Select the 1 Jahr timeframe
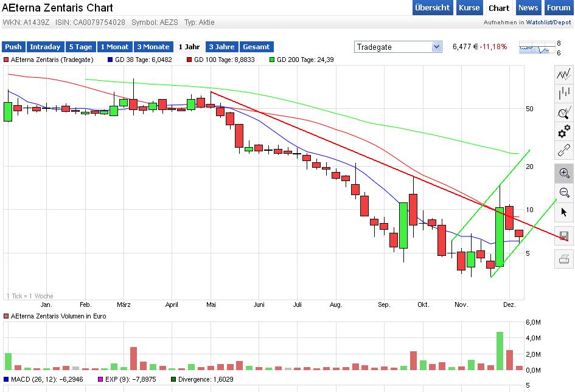The image size is (575, 392). point(189,47)
